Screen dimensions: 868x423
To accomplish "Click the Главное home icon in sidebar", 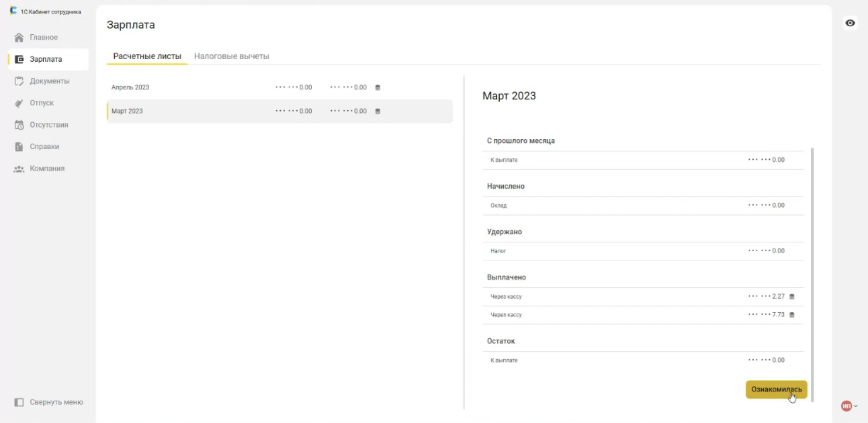I will [19, 38].
